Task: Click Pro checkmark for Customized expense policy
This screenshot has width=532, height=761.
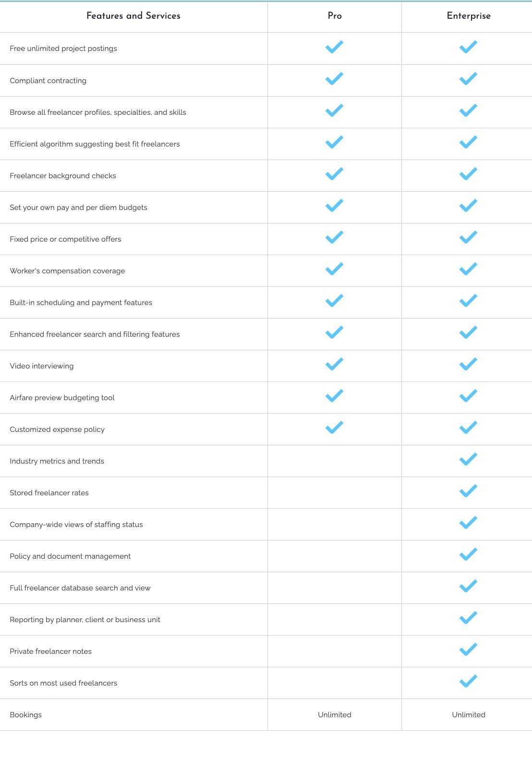Action: pyautogui.click(x=334, y=428)
